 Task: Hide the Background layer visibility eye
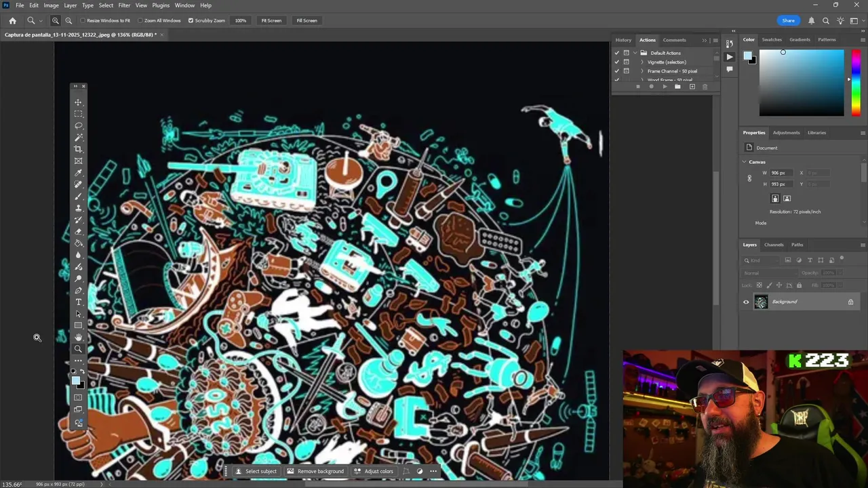[x=746, y=302]
